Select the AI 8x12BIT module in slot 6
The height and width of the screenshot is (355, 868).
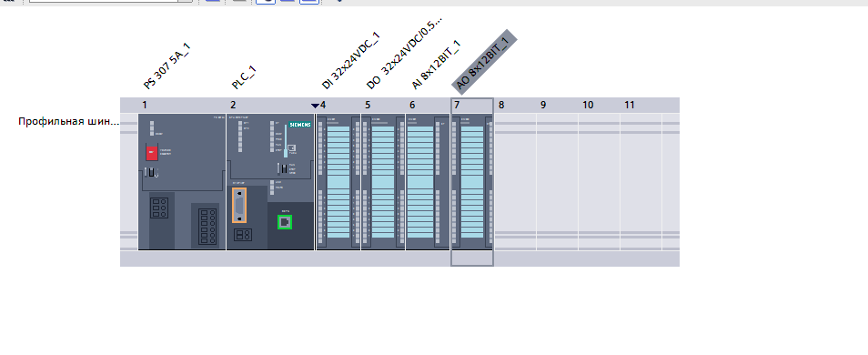(x=428, y=182)
